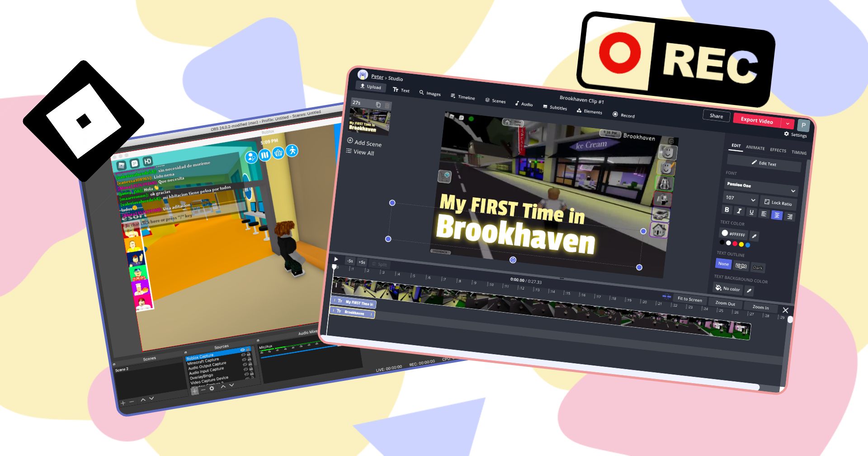The height and width of the screenshot is (456, 868).
Task: Click the Export Video button
Action: click(757, 120)
